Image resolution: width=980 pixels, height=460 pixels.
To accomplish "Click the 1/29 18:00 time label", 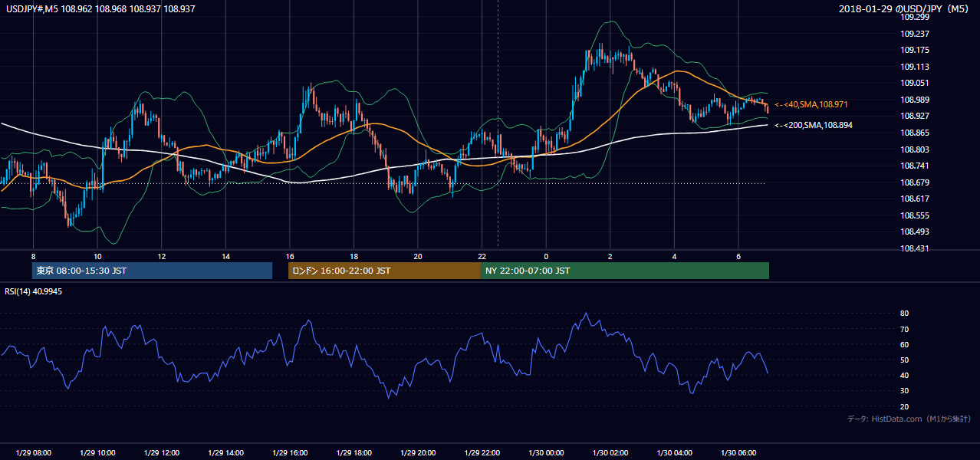I will click(x=354, y=452).
